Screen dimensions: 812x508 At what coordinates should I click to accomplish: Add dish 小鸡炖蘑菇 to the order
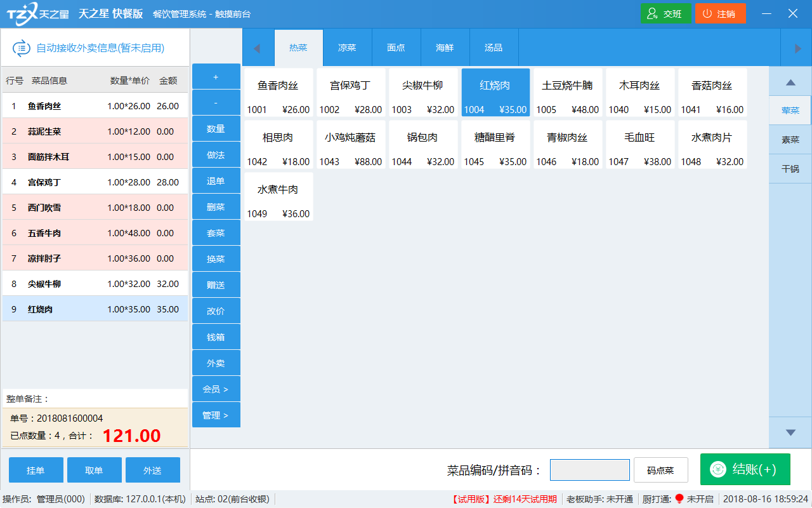click(351, 145)
